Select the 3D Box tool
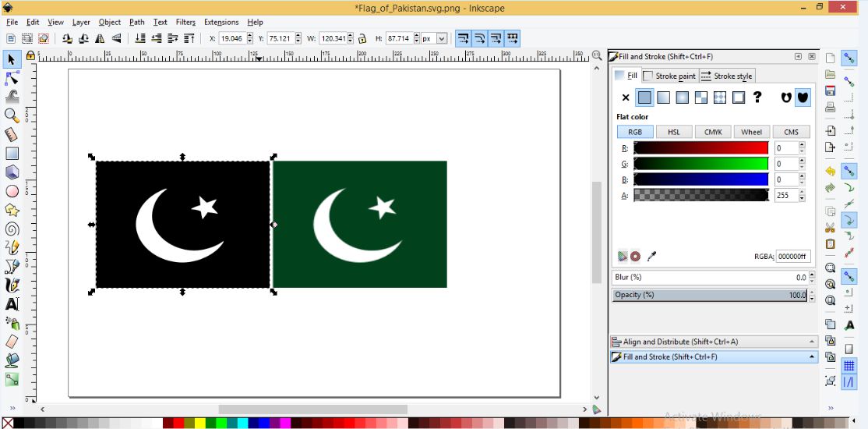The width and height of the screenshot is (868, 429). (12, 172)
